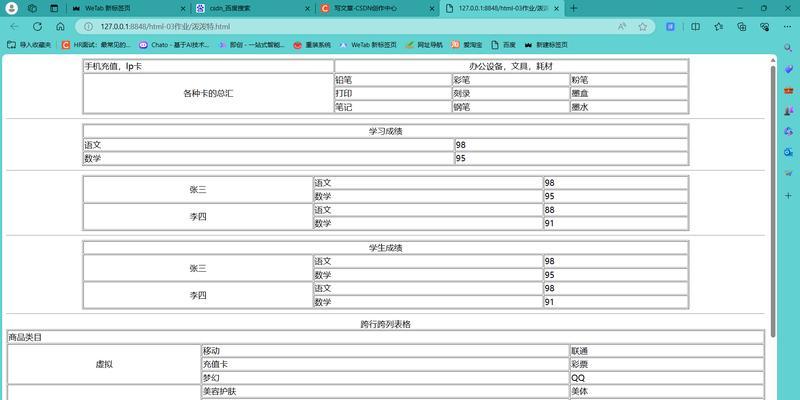Open the settings and more menu
This screenshot has width=800, height=400.
tap(788, 27)
